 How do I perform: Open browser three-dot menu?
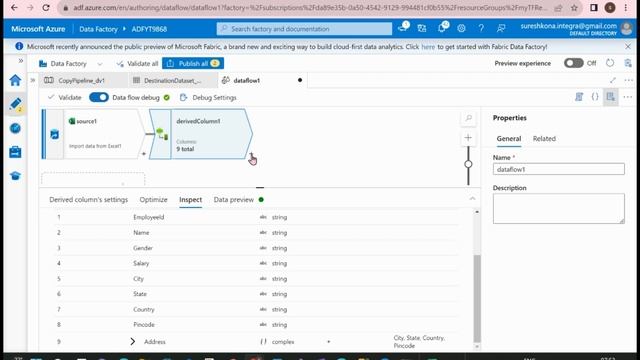(626, 8)
